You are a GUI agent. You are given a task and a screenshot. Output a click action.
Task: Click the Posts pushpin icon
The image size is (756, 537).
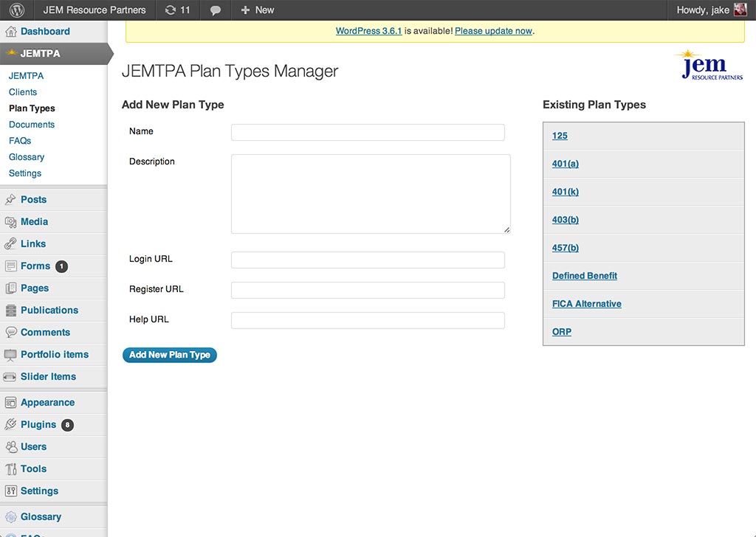tap(10, 199)
